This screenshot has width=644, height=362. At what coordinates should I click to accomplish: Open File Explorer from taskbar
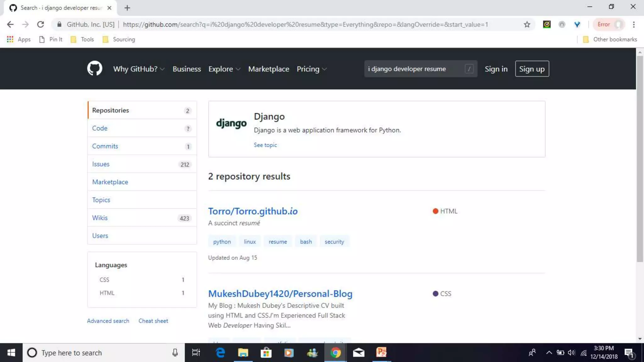(243, 353)
